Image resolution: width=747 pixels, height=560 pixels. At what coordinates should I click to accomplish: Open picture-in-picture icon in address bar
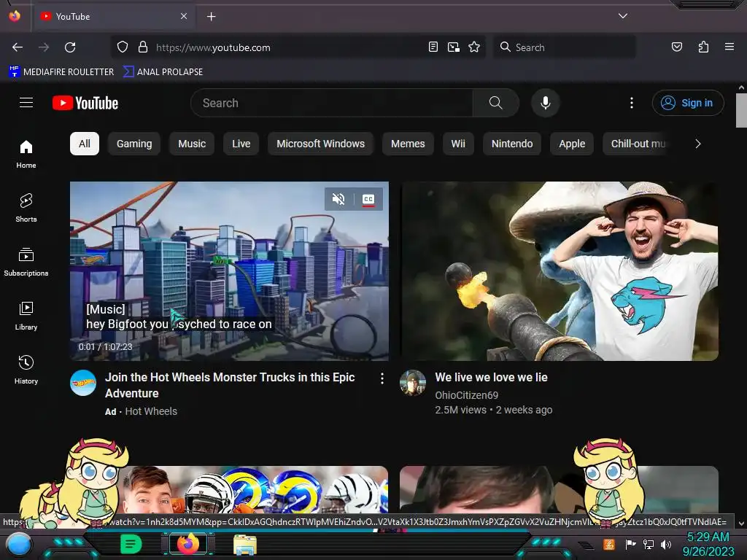coord(454,47)
